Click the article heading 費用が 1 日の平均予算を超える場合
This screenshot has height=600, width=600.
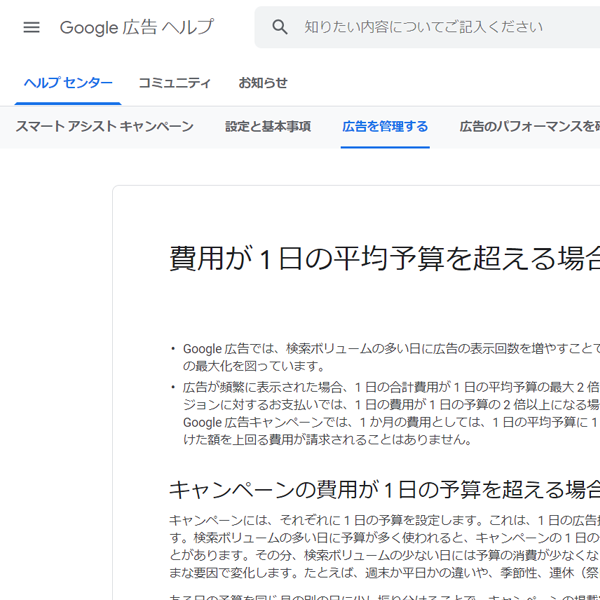385,258
